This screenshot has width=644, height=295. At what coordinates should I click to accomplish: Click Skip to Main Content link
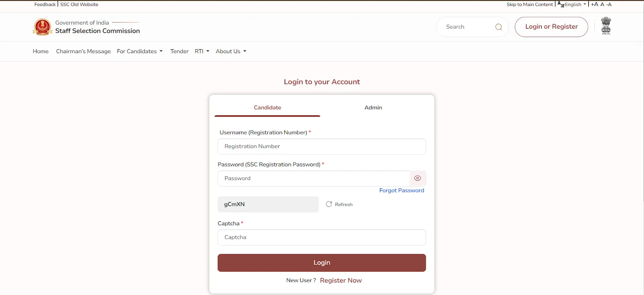tap(530, 4)
